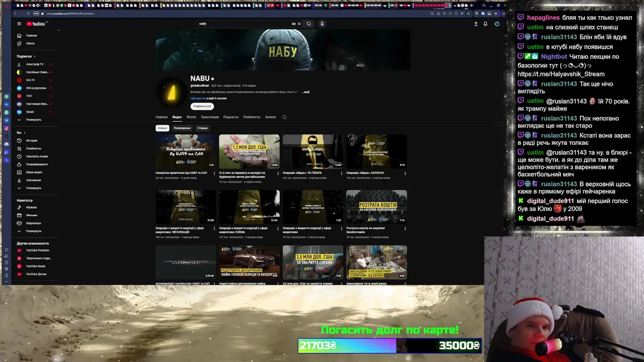Screen dimensions: 644x362
Task: Click the magnifier search button
Action: [309, 24]
